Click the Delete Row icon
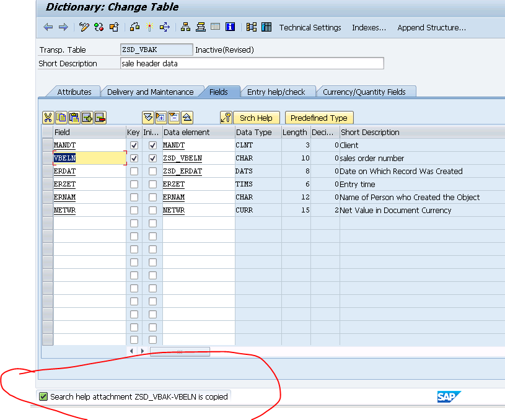The image size is (505, 420). (99, 117)
